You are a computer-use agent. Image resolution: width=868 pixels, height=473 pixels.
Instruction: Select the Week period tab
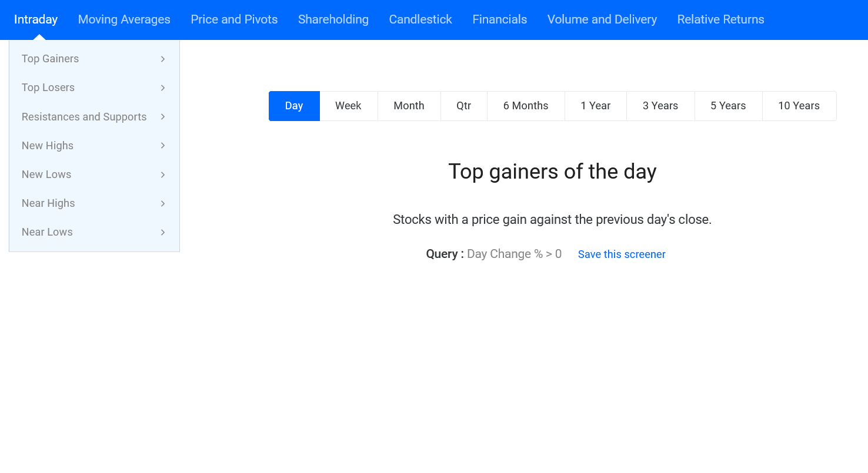pyautogui.click(x=348, y=106)
